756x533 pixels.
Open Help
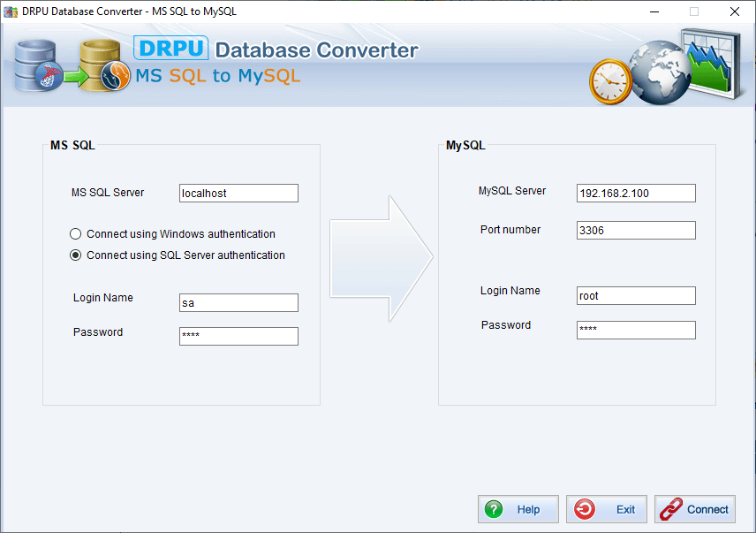pyautogui.click(x=518, y=509)
